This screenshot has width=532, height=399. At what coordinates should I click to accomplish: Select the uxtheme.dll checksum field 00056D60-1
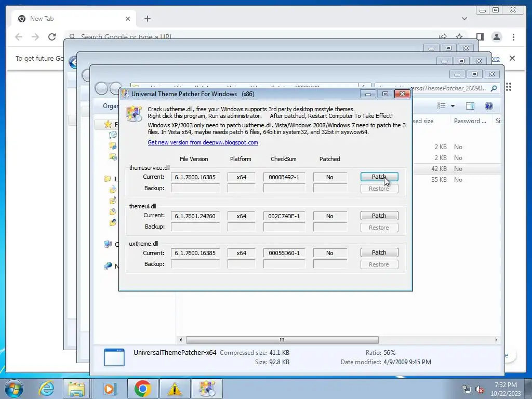coord(284,253)
